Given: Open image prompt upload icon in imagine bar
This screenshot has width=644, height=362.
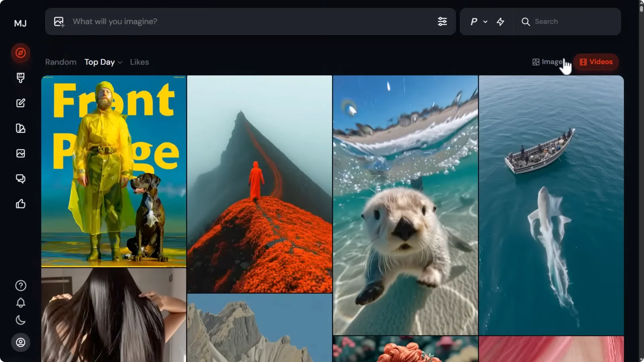Looking at the screenshot, I should point(59,21).
